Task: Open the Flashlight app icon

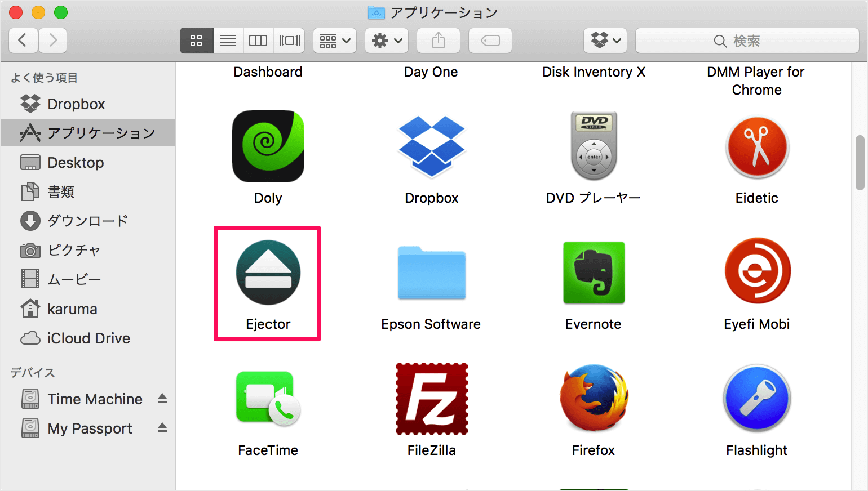Action: [757, 398]
